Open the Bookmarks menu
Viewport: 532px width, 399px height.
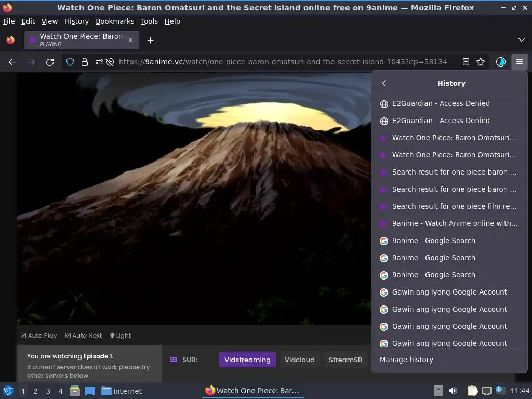[115, 21]
